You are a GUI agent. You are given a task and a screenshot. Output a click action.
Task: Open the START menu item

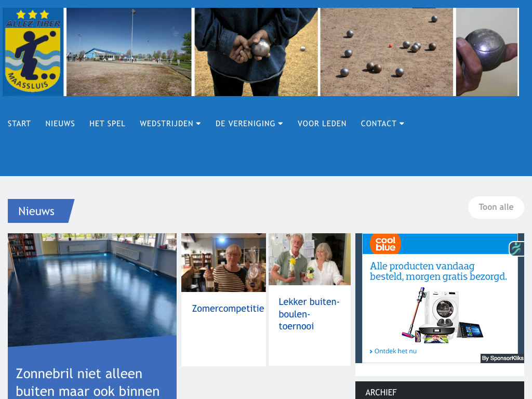point(19,124)
